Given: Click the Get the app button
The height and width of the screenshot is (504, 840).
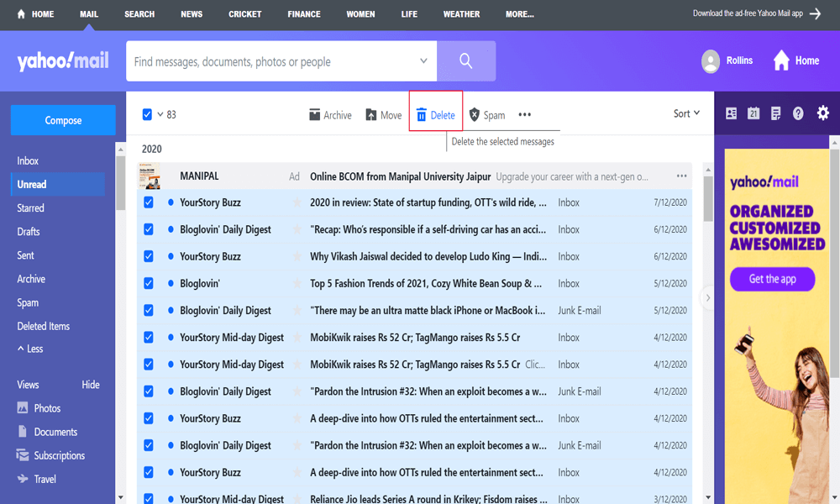Looking at the screenshot, I should (x=772, y=279).
